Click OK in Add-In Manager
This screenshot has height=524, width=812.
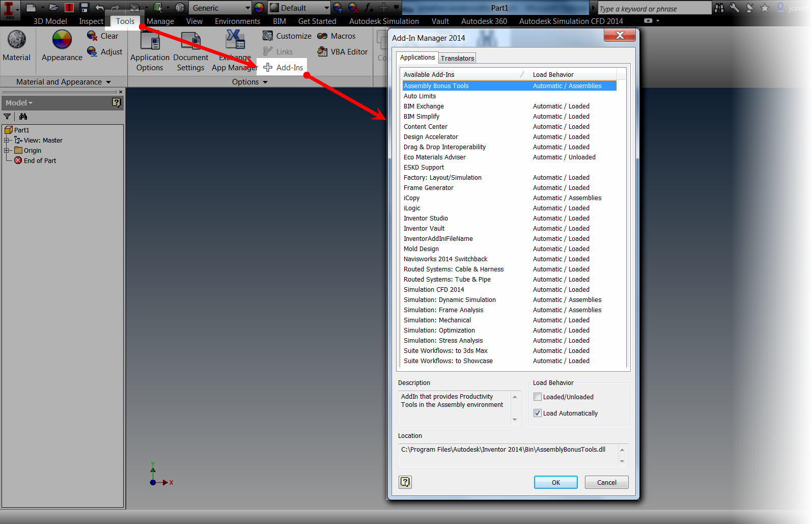[x=556, y=482]
